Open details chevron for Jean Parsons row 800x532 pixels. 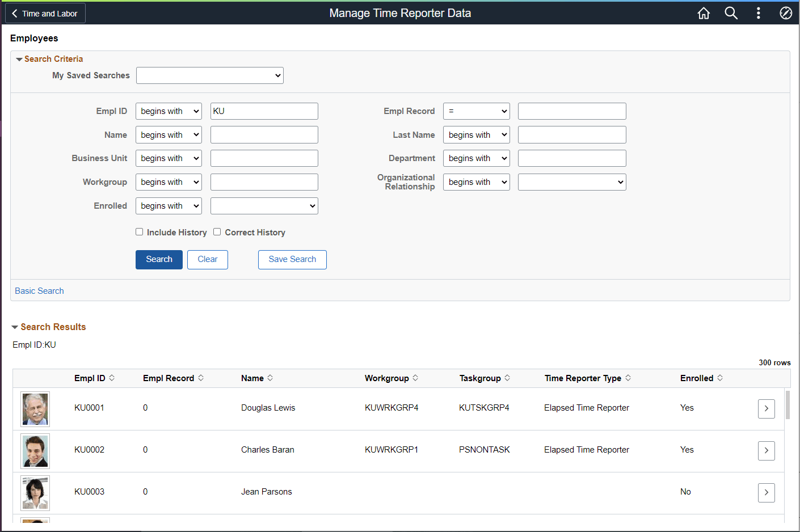766,492
